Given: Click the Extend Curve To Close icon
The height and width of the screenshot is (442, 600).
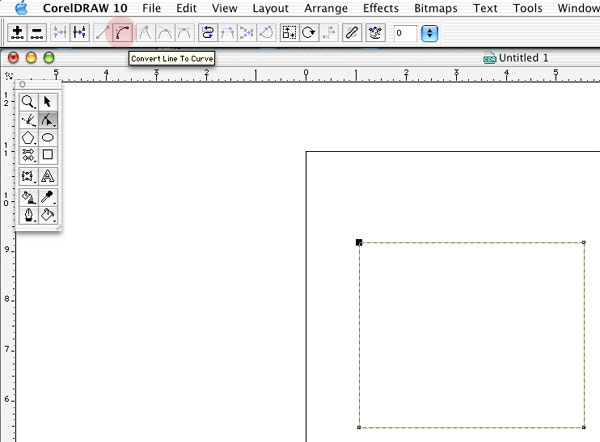Looking at the screenshot, I should click(227, 33).
